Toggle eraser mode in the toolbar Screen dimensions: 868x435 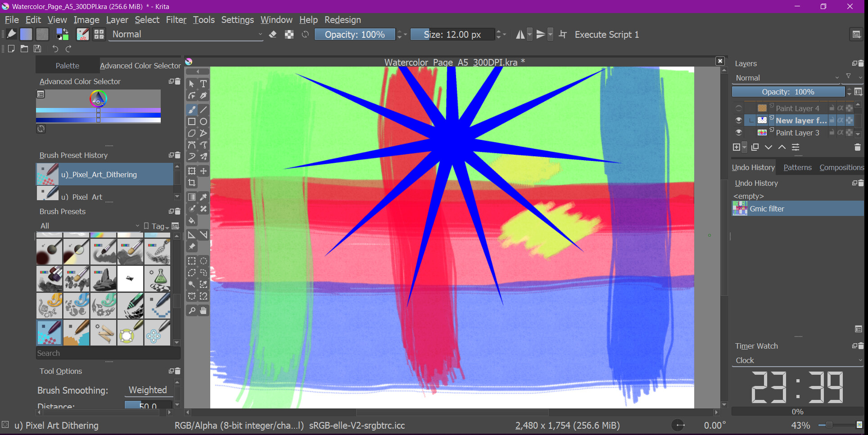(273, 35)
